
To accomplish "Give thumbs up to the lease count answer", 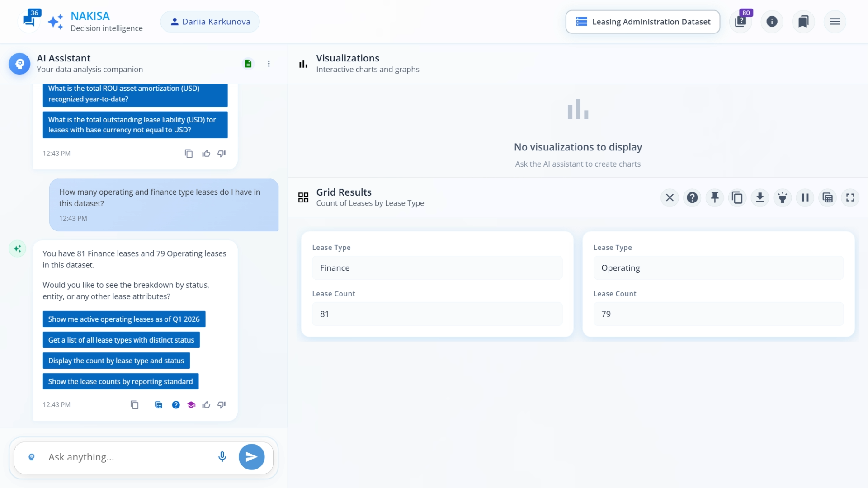I will click(x=206, y=405).
